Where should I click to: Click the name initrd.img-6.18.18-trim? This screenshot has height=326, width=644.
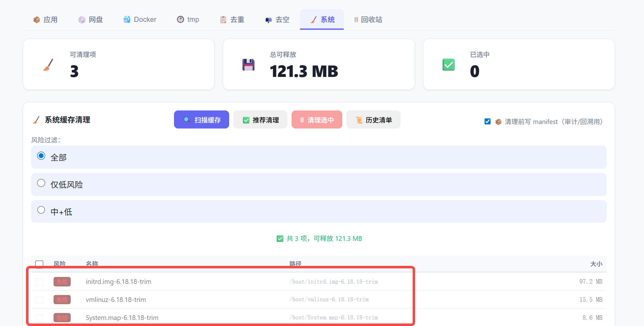(x=119, y=282)
